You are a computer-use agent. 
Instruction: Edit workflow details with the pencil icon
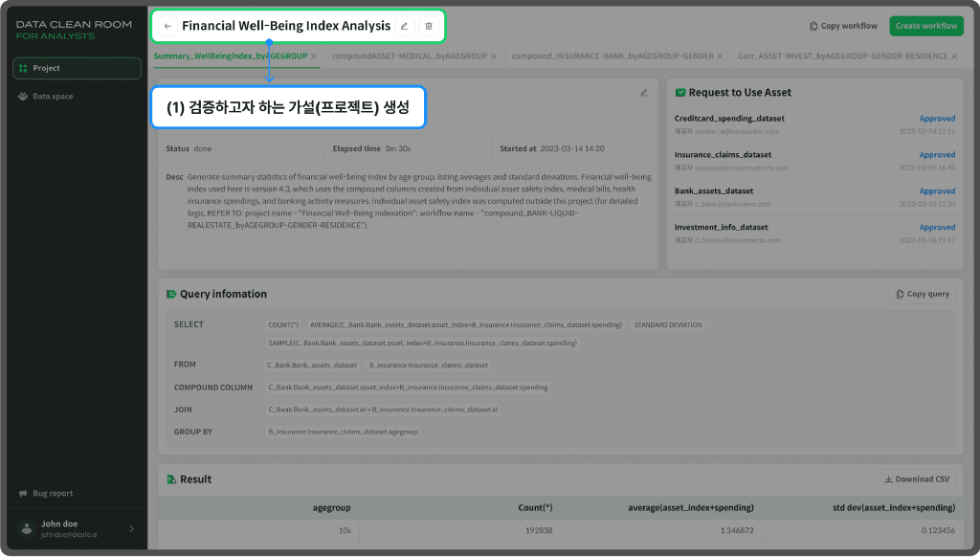click(644, 93)
